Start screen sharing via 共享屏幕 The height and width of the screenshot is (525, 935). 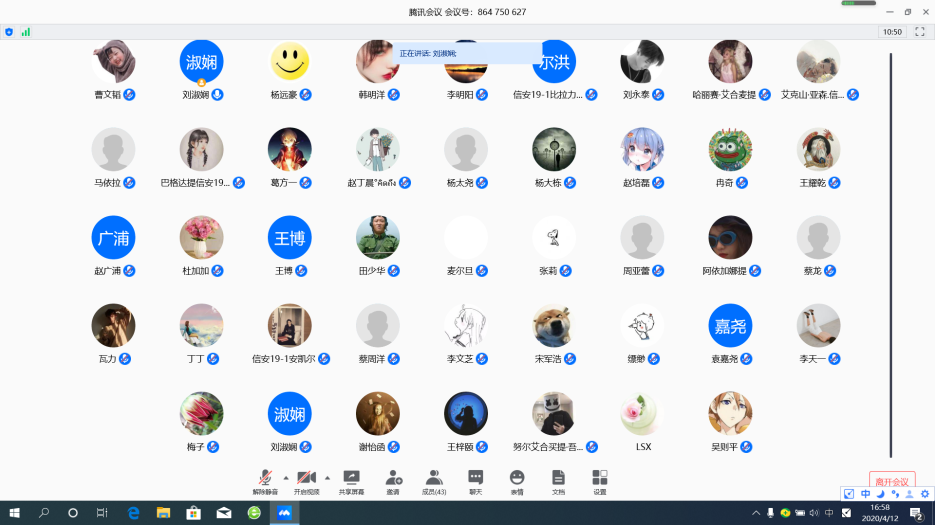(x=351, y=481)
